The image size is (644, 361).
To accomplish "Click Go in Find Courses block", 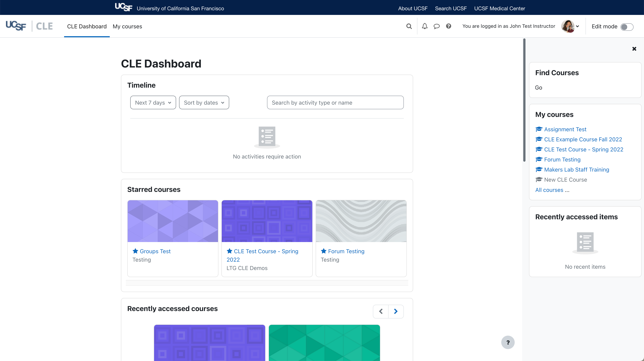I will [539, 88].
